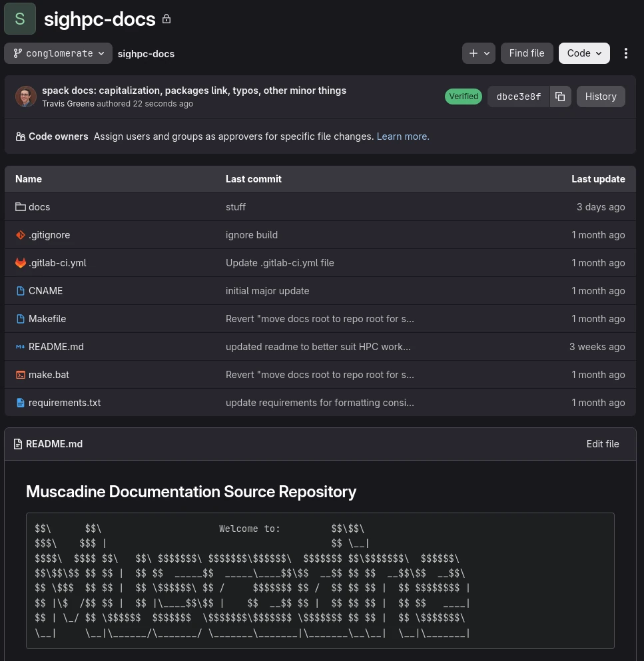Screen dimensions: 644x661
Task: Click the .gitignore git icon
Action: coord(20,235)
